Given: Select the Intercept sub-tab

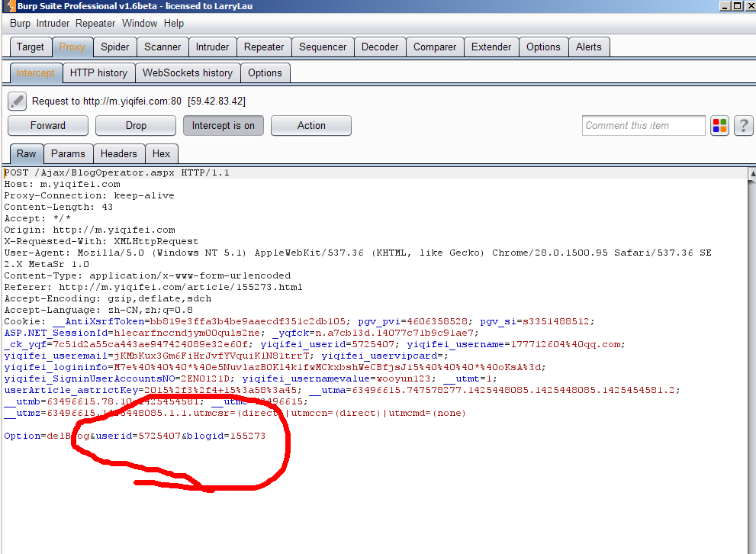Looking at the screenshot, I should (x=36, y=72).
